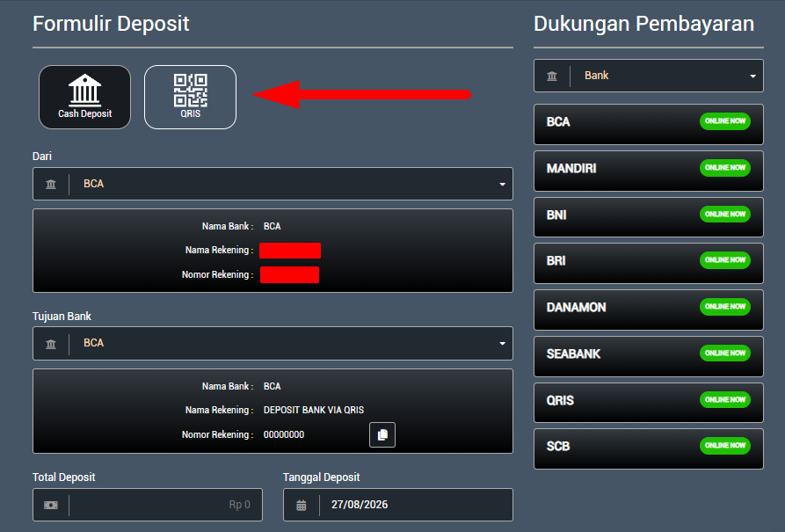
Task: Click ONLINE NOW badge for BRI
Action: tap(725, 260)
